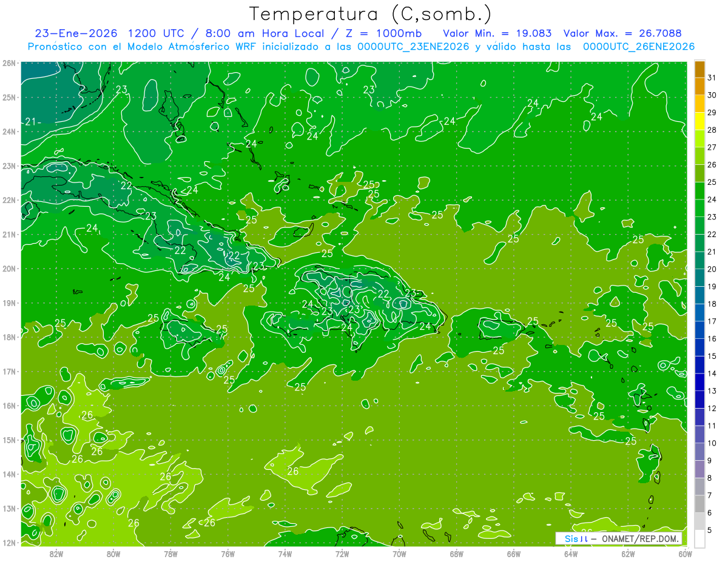This screenshot has width=728, height=562.
Task: Click the 24N latitude axis label
Action: coord(9,132)
